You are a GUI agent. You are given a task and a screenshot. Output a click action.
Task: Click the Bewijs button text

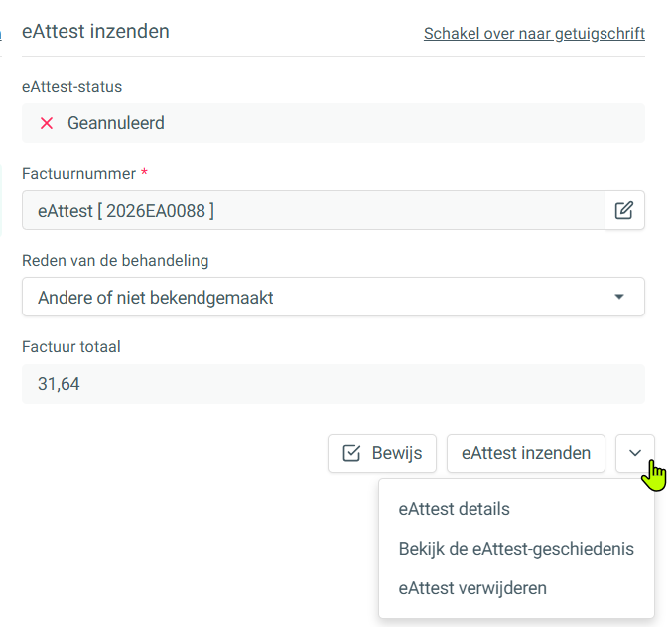pyautogui.click(x=397, y=453)
